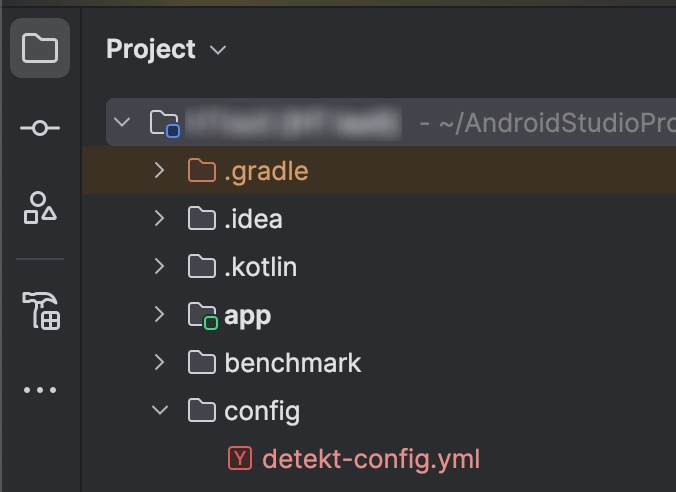The width and height of the screenshot is (676, 492).
Task: Expand the benchmark folder
Action: 160,362
